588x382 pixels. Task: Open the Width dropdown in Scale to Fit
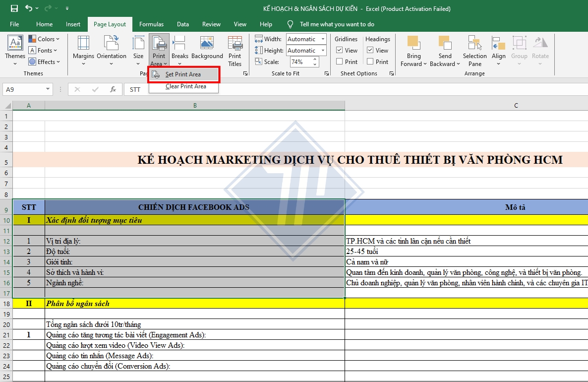pyautogui.click(x=324, y=39)
